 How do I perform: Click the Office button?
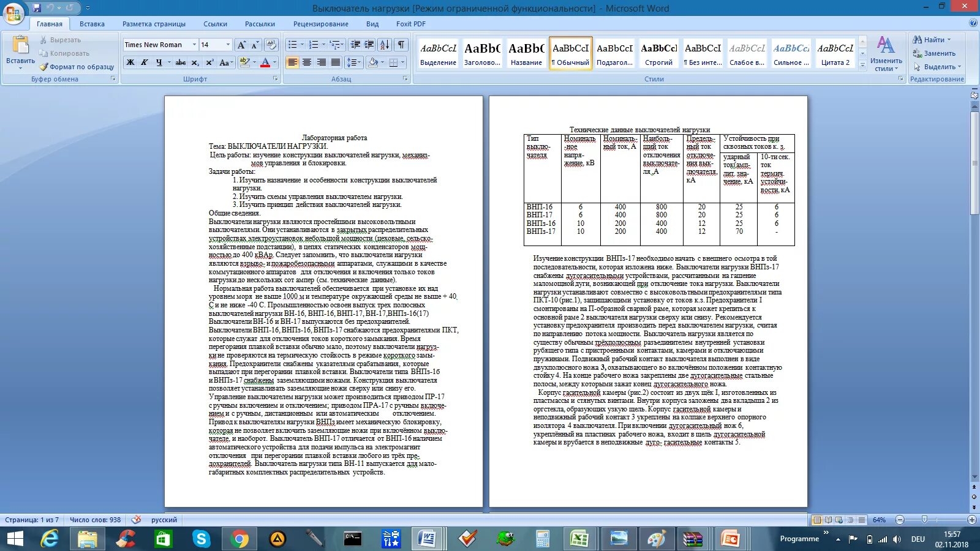(x=13, y=12)
